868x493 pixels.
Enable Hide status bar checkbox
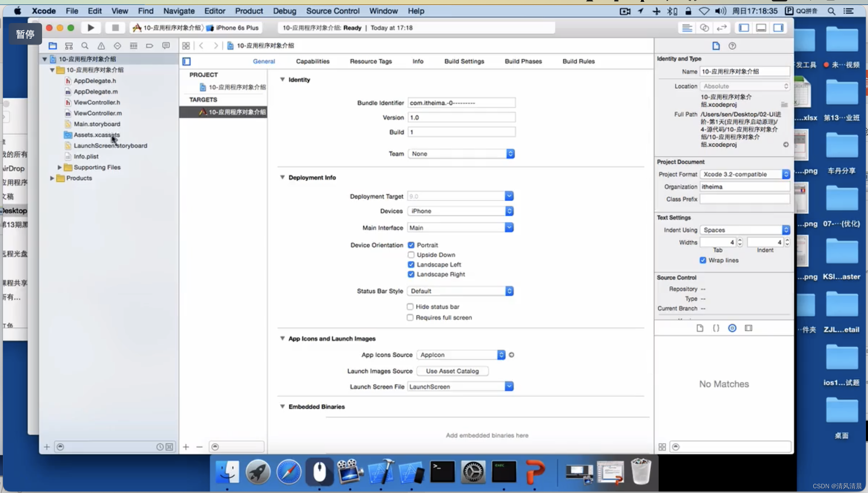pos(410,306)
